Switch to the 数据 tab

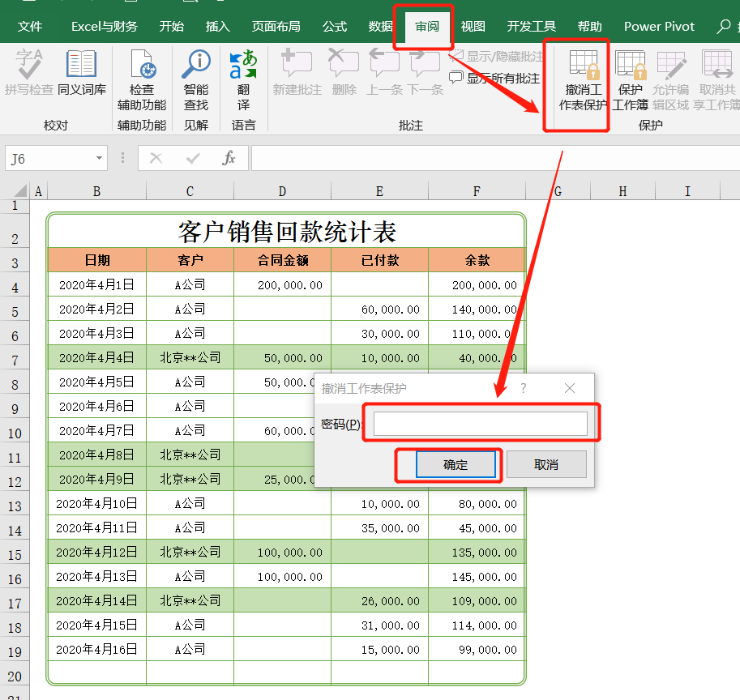click(380, 27)
